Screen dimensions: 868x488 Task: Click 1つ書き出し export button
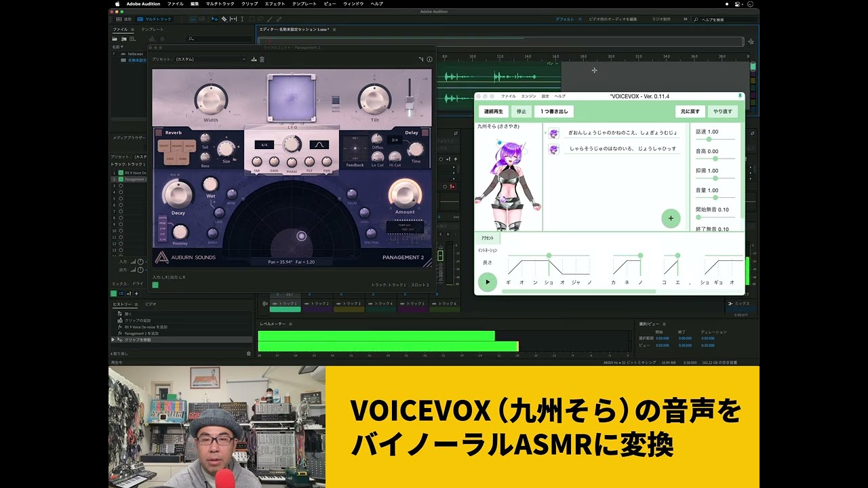tap(554, 112)
